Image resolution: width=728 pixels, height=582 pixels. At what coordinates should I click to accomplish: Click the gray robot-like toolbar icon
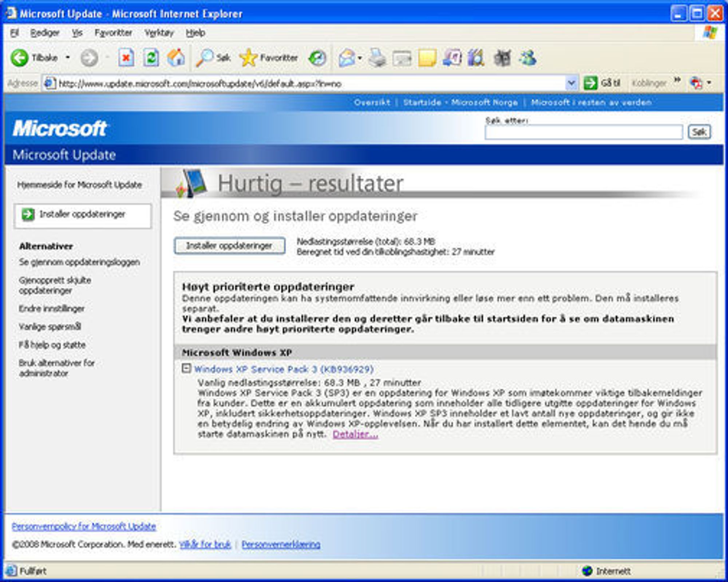click(502, 58)
